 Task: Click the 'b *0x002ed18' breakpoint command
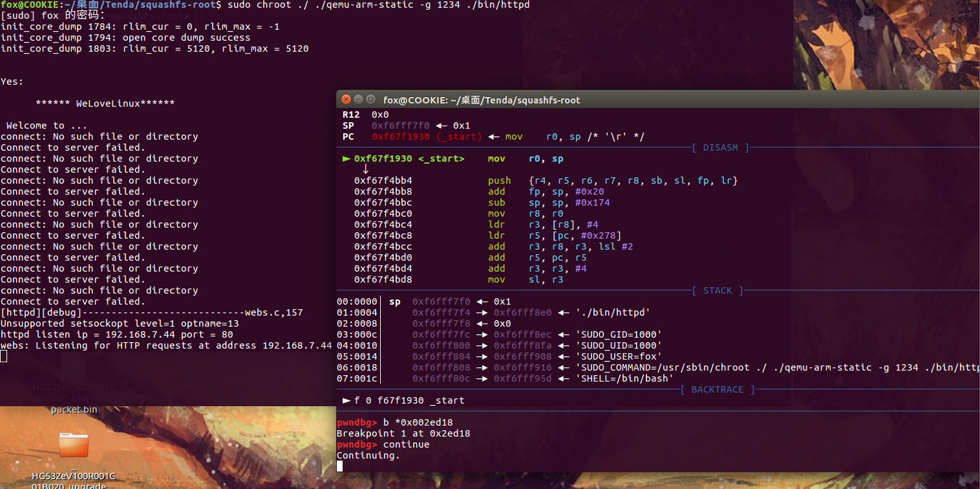coord(418,422)
